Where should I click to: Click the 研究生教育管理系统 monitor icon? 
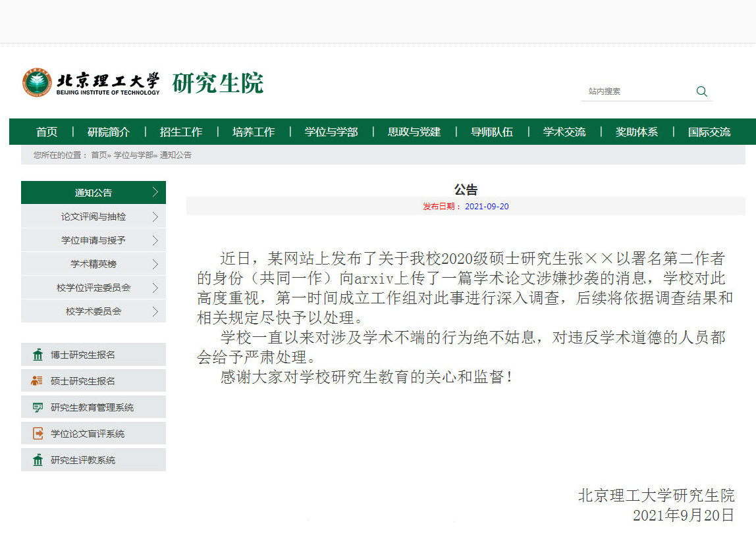(38, 407)
